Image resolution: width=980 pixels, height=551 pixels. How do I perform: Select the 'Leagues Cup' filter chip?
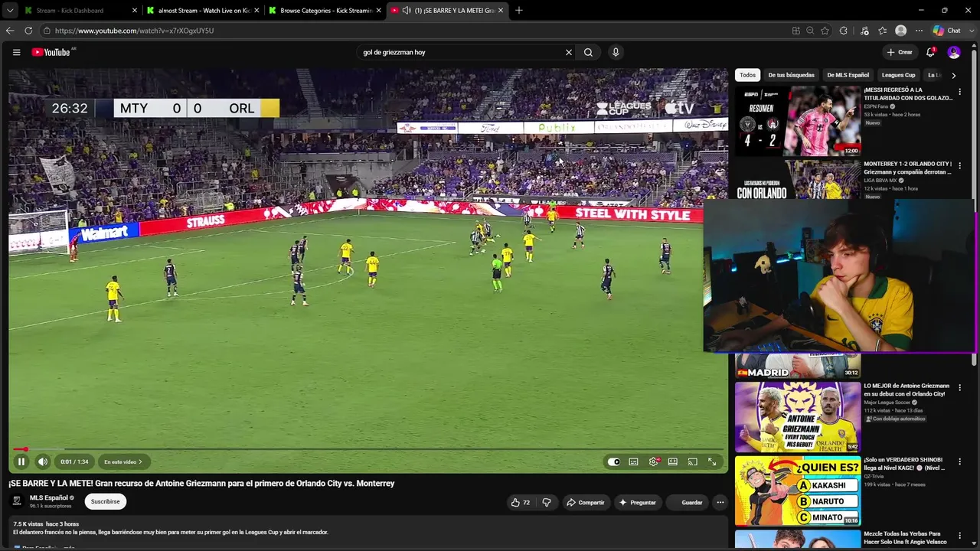(x=898, y=75)
